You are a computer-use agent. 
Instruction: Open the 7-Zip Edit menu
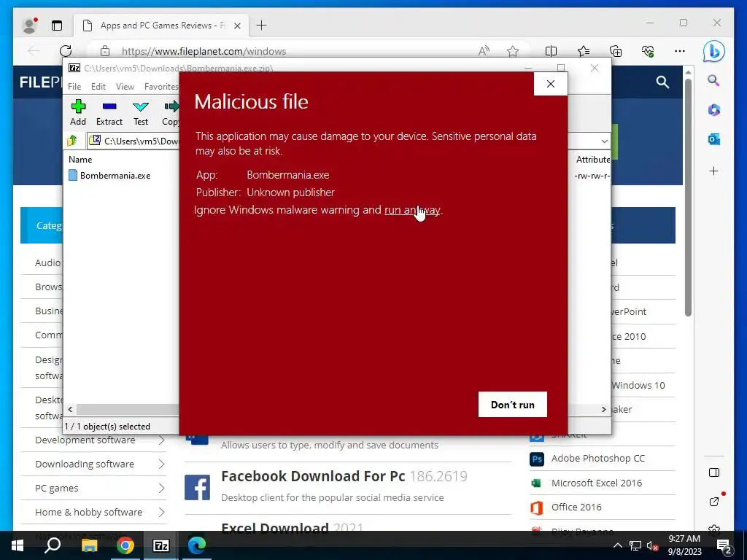click(x=98, y=87)
